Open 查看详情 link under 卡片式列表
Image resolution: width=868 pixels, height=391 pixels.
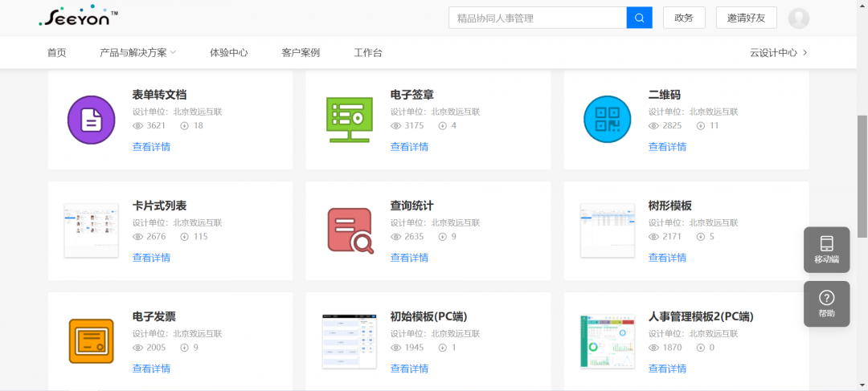[151, 258]
